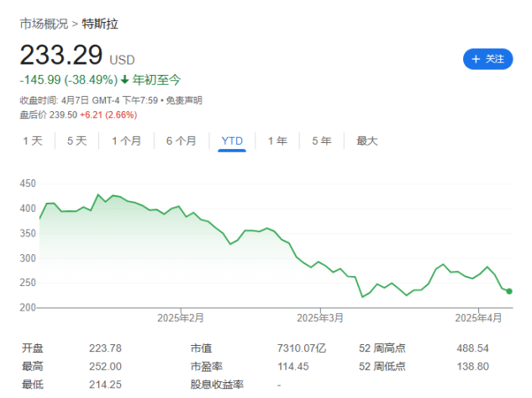Click the 2025年3月 axis label
This screenshot has width=532, height=398.
[x=320, y=318]
